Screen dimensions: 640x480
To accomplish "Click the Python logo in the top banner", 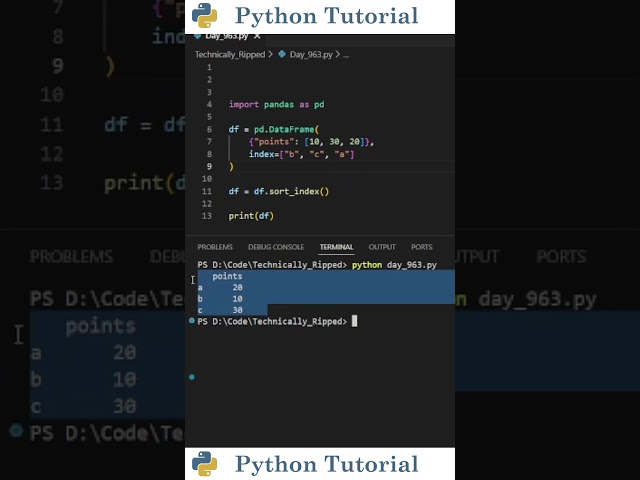I will [204, 16].
